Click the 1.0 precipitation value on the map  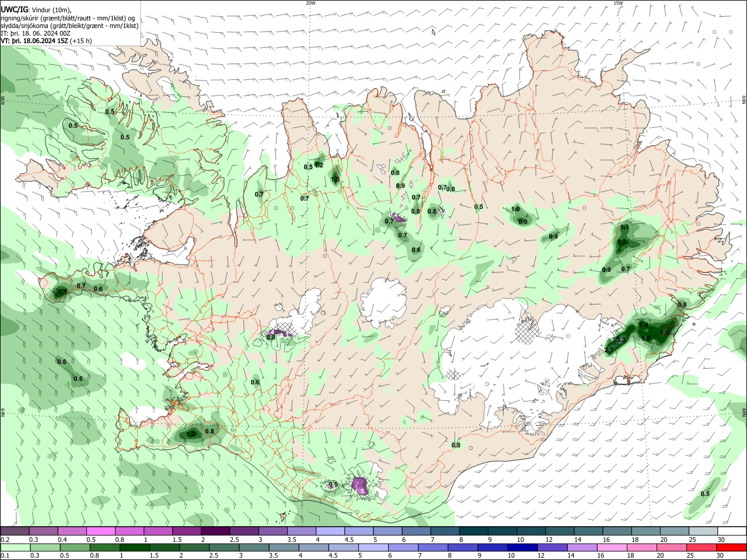(515, 209)
